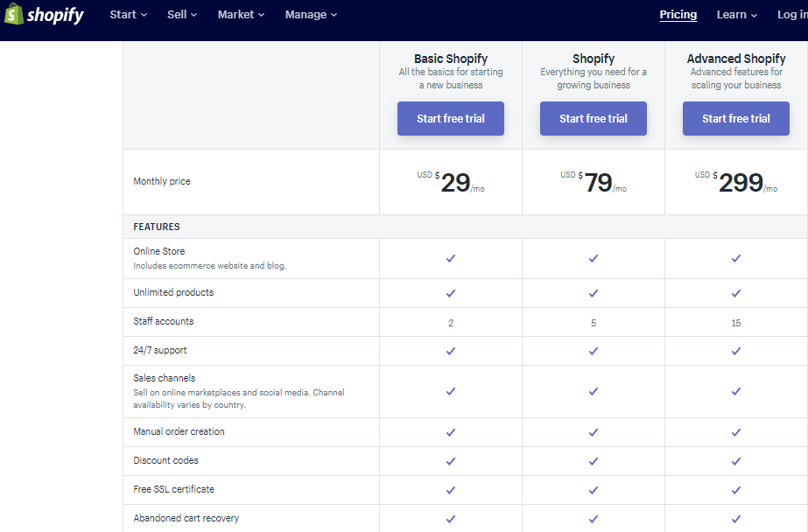Image resolution: width=808 pixels, height=532 pixels.
Task: Open the Log in link
Action: 792,15
